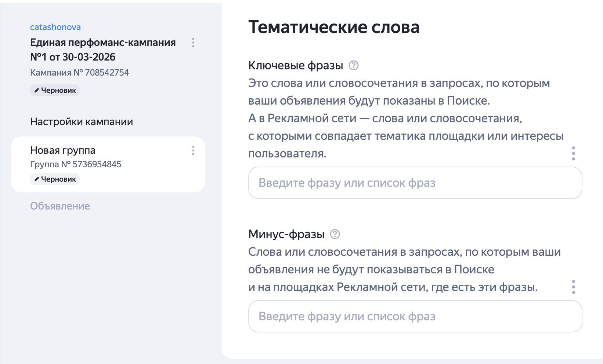The width and height of the screenshot is (603, 364).
Task: Click the keyword phrase input field
Action: pos(415,183)
